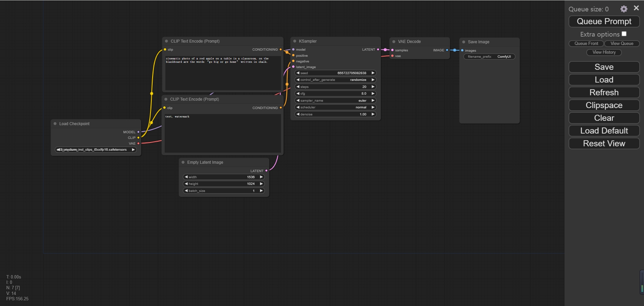Click the MODEL output socket on Load Checkpoint
644x306 pixels.
(138, 132)
